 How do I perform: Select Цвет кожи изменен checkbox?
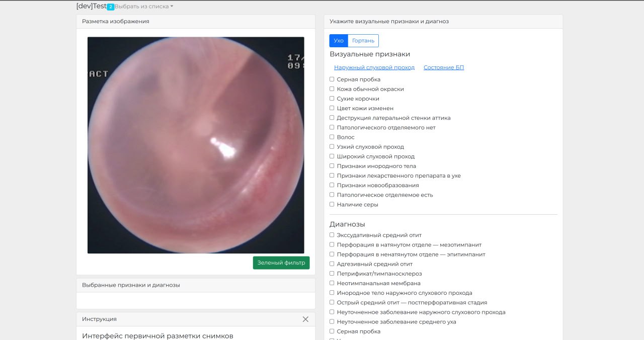[x=332, y=108]
